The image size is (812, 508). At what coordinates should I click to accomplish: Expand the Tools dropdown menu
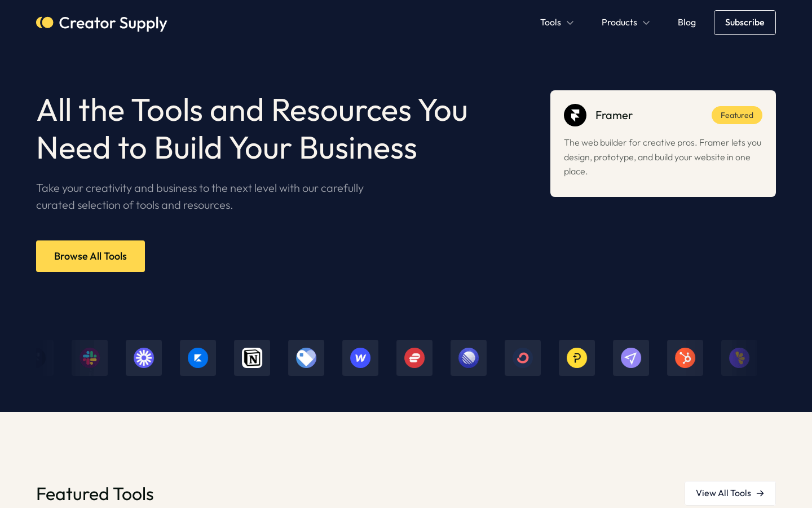click(x=557, y=23)
